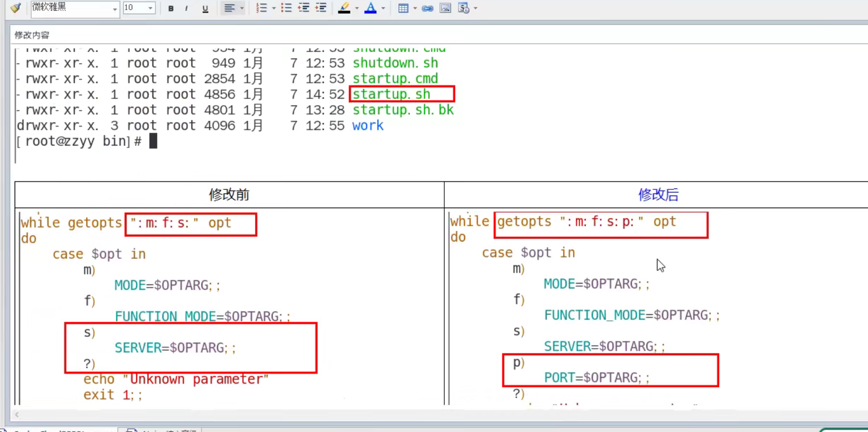
Task: Toggle italic formatting
Action: pos(186,9)
